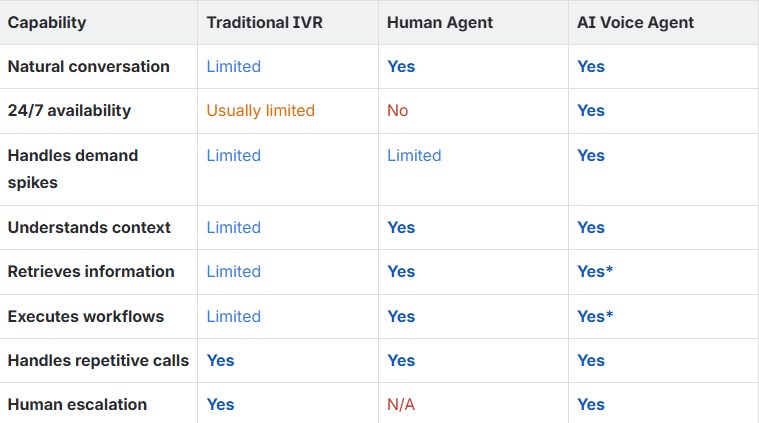This screenshot has width=759, height=423.
Task: Select the Understands context row label
Action: [89, 227]
